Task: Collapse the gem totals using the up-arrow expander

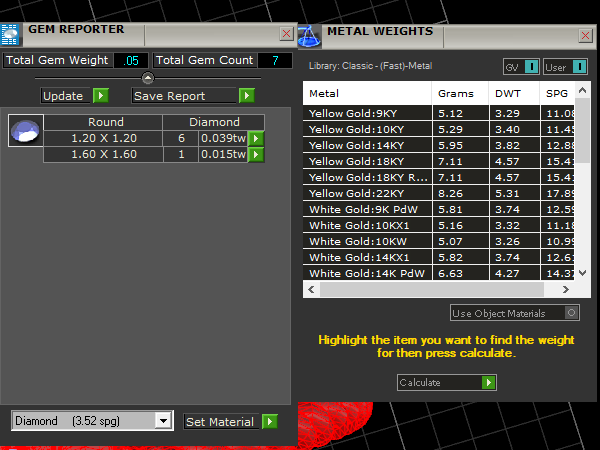Action: click(148, 78)
